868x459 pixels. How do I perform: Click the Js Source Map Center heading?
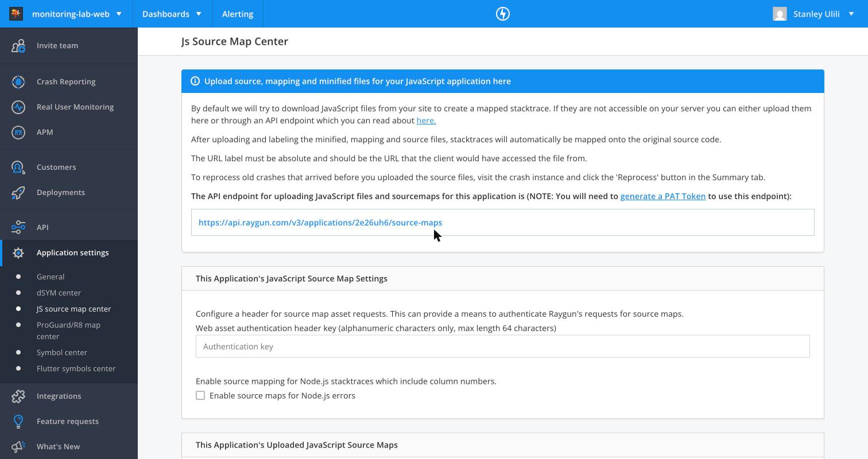click(x=235, y=41)
